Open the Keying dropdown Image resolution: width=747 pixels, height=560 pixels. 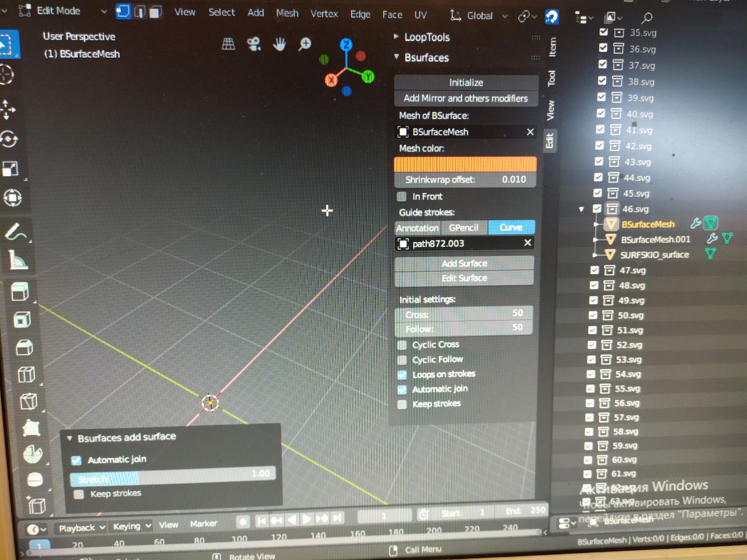pyautogui.click(x=131, y=526)
